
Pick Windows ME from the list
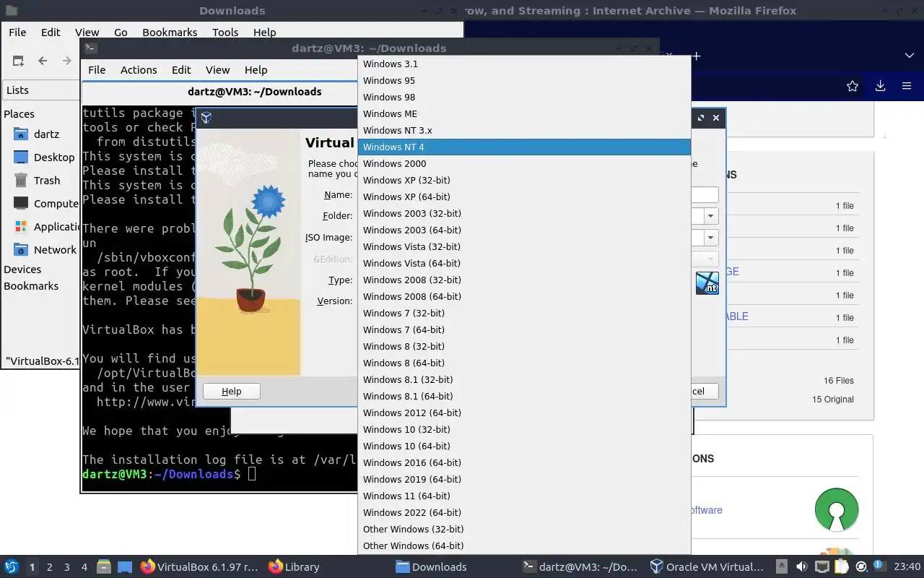524,113
